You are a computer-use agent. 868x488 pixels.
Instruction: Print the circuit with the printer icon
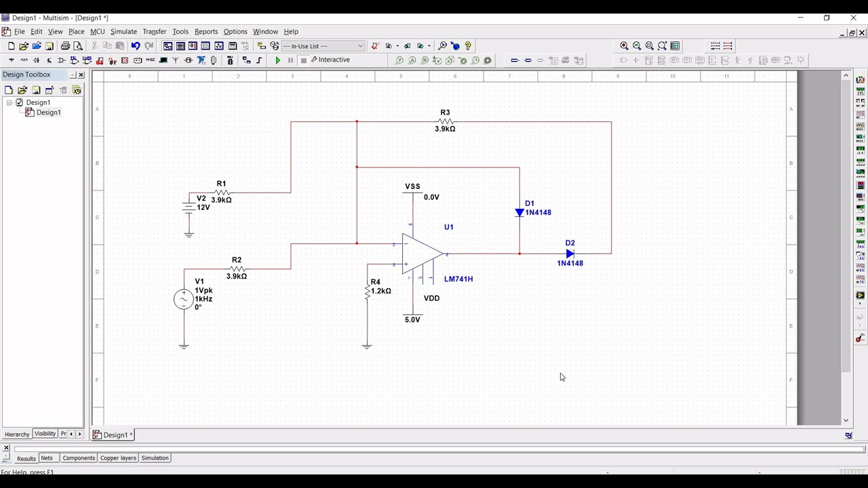click(x=65, y=46)
